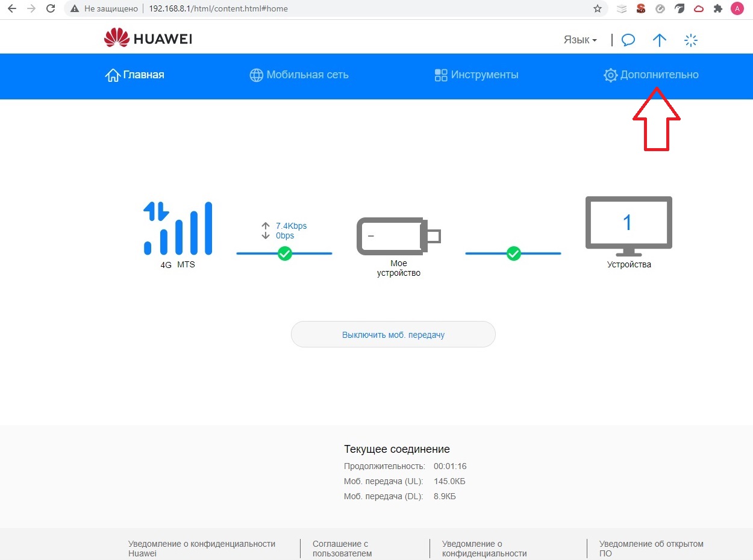753x560 pixels.
Task: Click the Not secure warning icon
Action: (x=75, y=9)
